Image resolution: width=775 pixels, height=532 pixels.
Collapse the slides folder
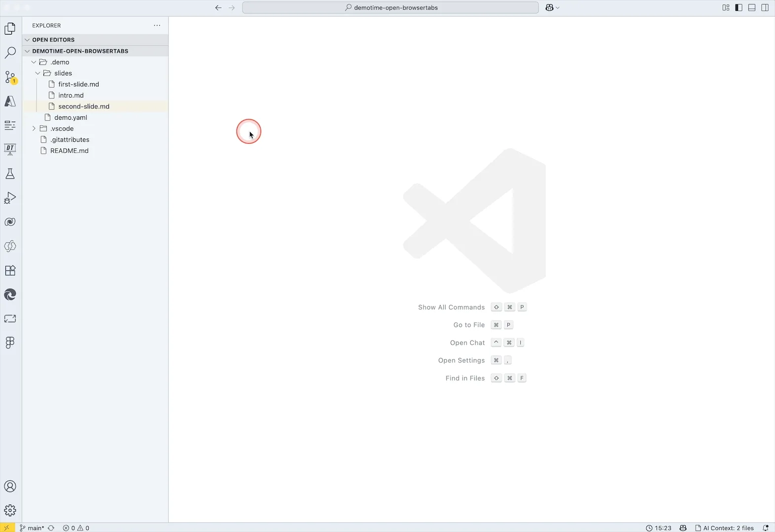63,73
